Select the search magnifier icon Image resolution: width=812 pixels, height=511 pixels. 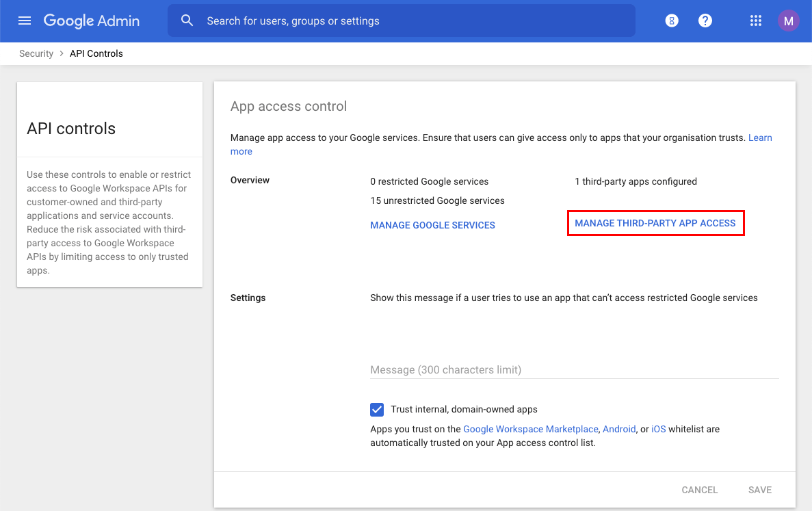[x=187, y=21]
